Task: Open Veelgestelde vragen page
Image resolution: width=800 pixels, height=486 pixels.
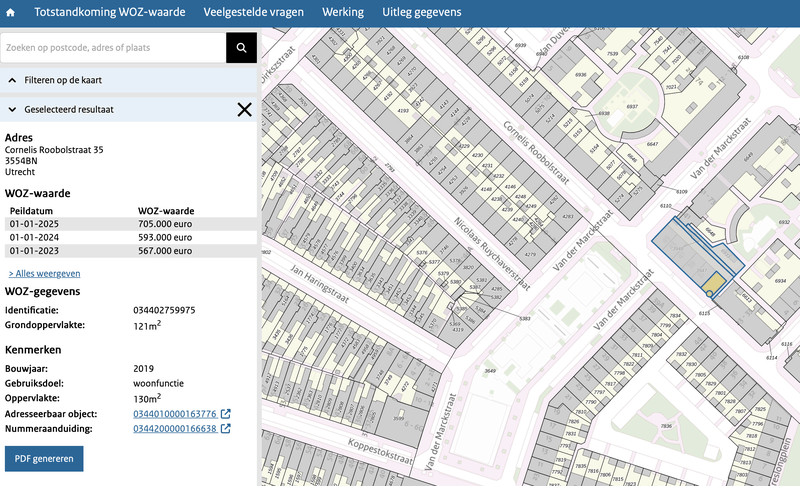Action: pyautogui.click(x=254, y=12)
